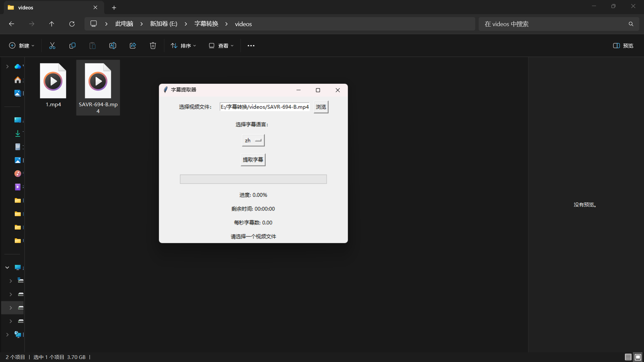Click the monitor icon in address bar
The height and width of the screenshot is (362, 644).
[94, 24]
